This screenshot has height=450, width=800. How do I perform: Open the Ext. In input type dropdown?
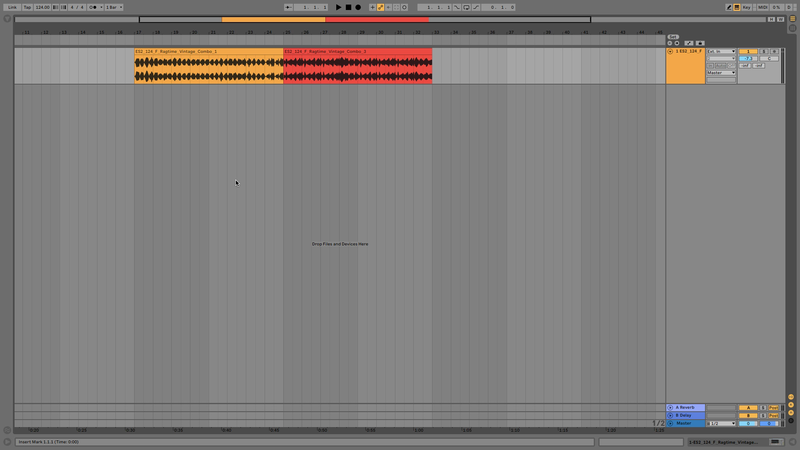coord(721,52)
